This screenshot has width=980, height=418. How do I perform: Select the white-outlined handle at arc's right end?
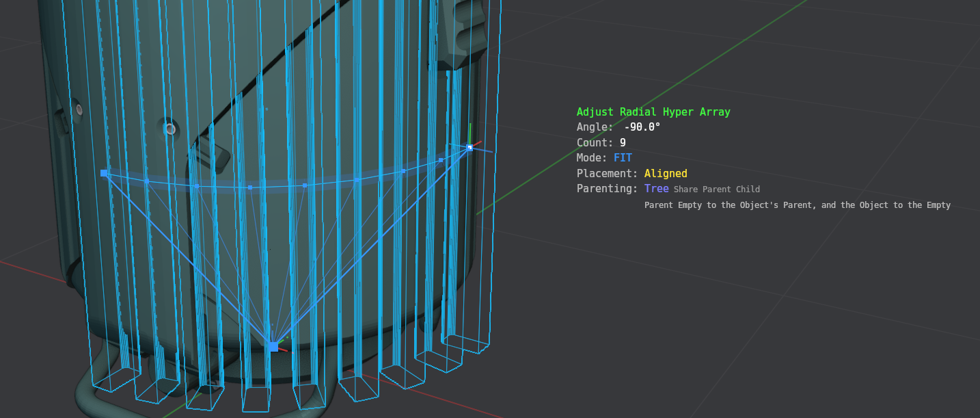469,147
